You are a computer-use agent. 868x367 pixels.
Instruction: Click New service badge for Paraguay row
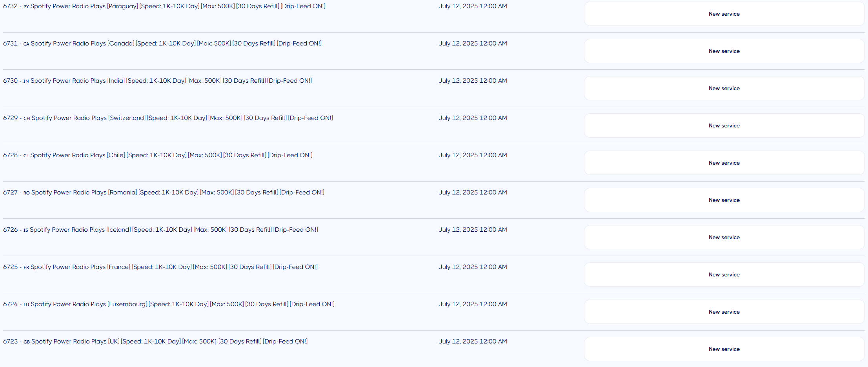click(724, 14)
